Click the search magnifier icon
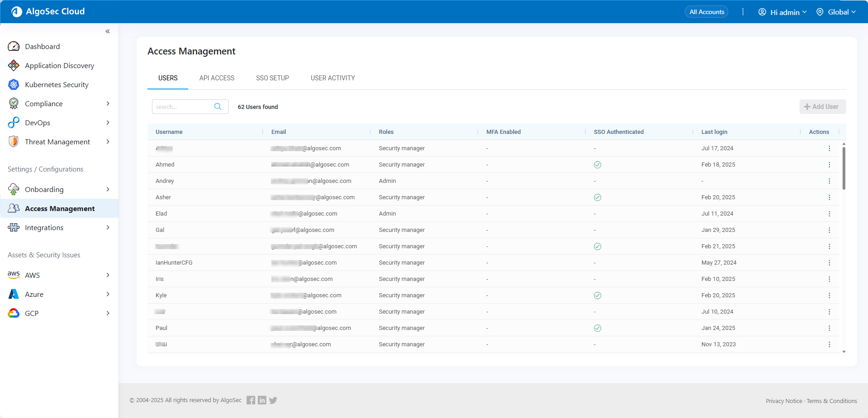 coord(218,107)
